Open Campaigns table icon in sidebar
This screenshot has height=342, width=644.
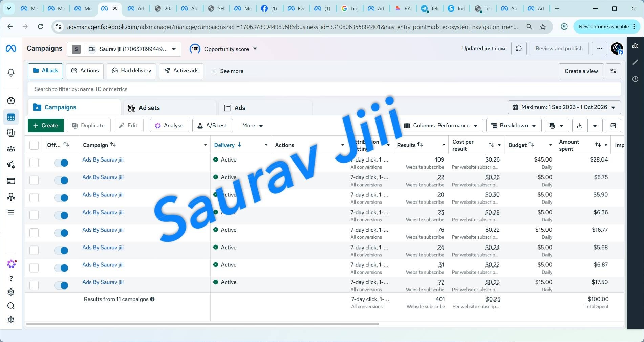[11, 117]
